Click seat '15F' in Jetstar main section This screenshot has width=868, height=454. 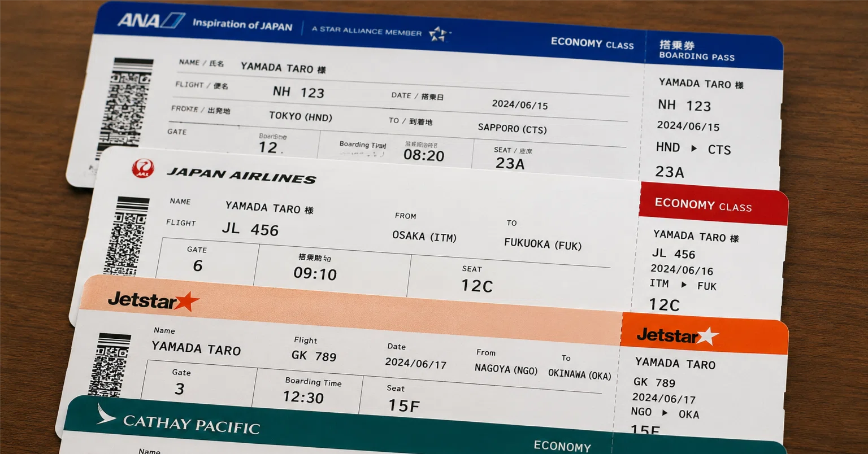[x=404, y=405]
